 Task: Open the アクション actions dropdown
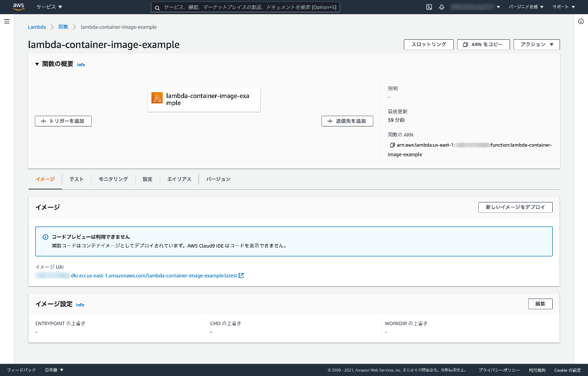537,44
